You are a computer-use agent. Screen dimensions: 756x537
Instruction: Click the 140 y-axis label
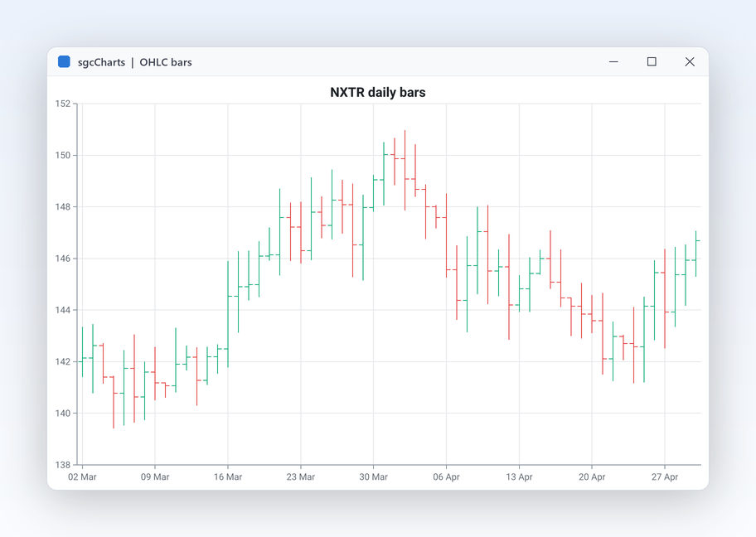pos(63,414)
